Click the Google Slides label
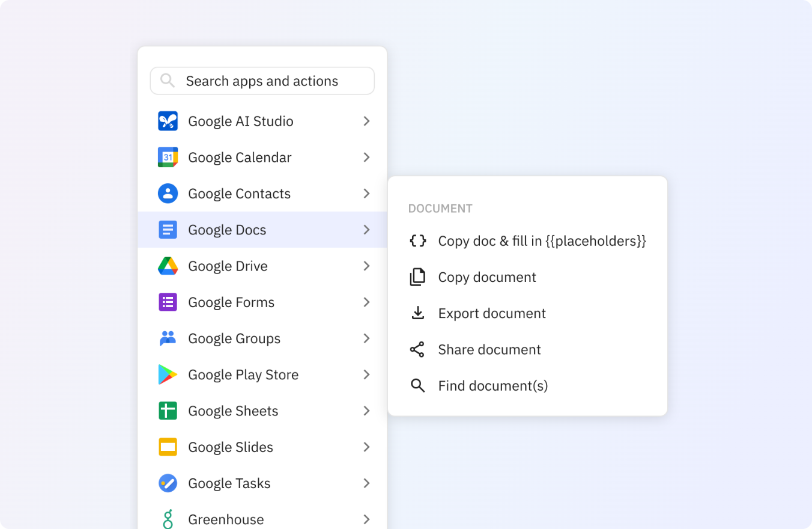The height and width of the screenshot is (529, 812). pos(231,447)
